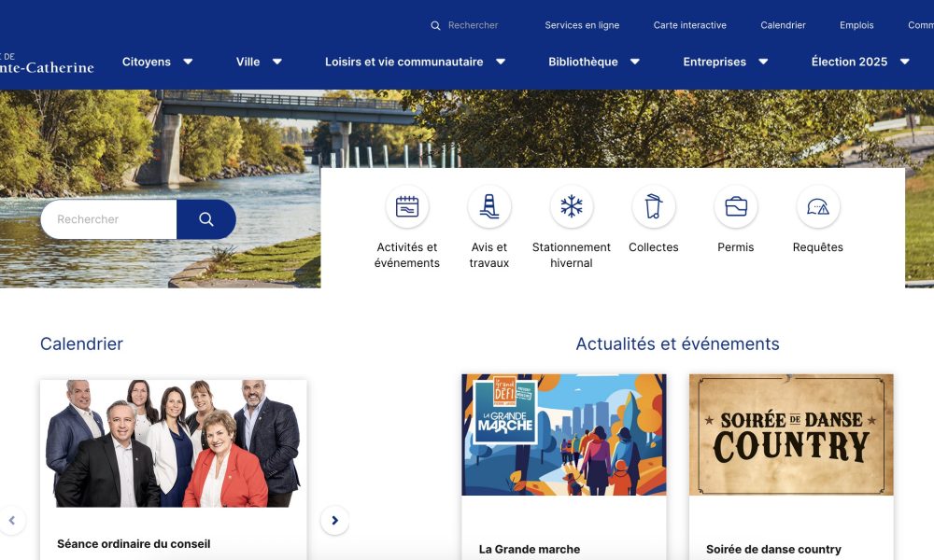Click the Rechercher field over the hero image
The width and height of the screenshot is (934, 560).
pos(108,219)
